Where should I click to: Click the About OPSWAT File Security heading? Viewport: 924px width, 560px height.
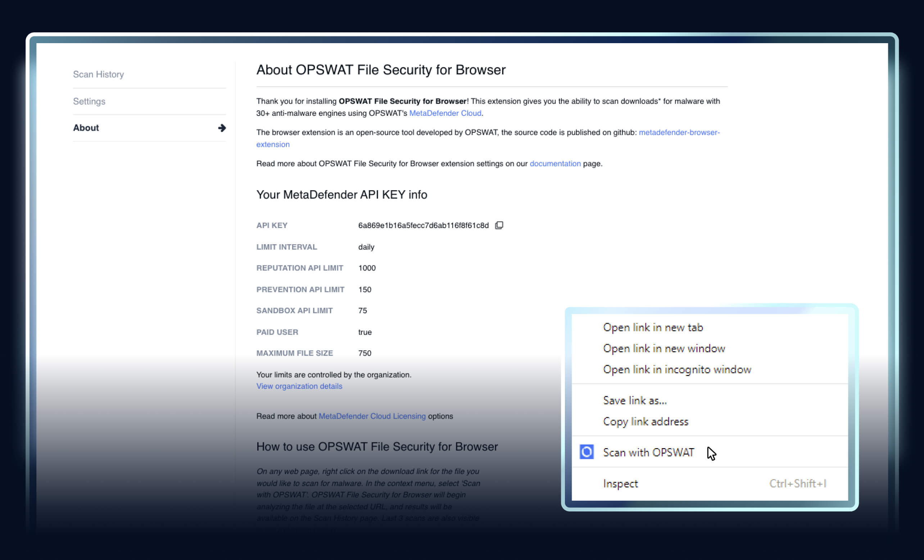[x=381, y=70]
